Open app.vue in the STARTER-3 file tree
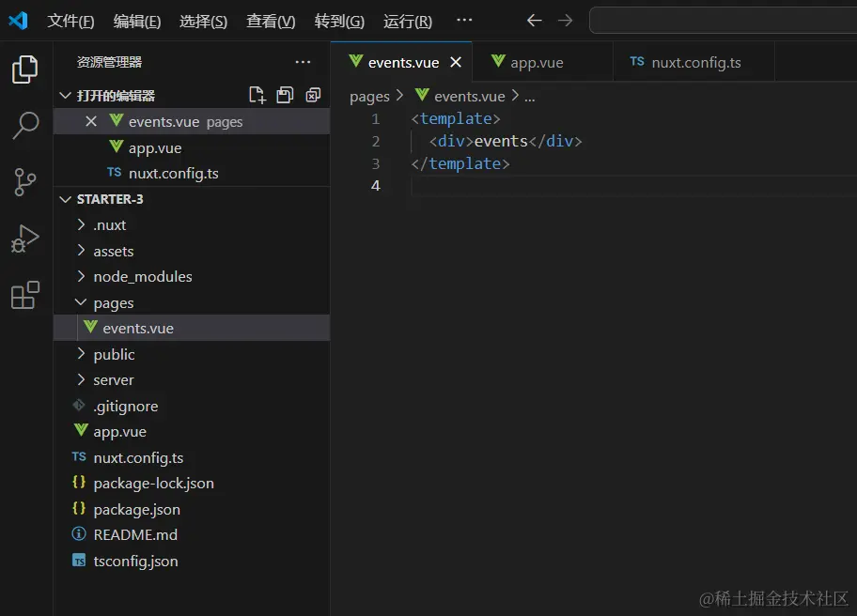 [192, 431]
